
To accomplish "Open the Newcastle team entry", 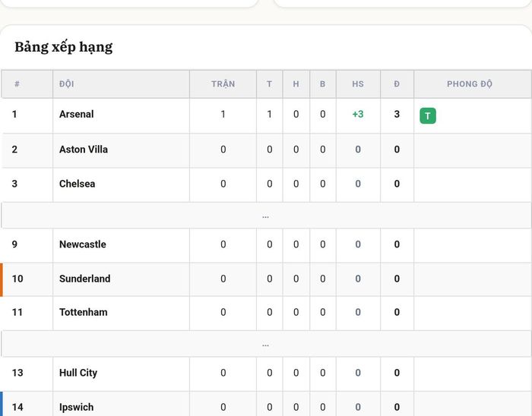I will (x=82, y=244).
